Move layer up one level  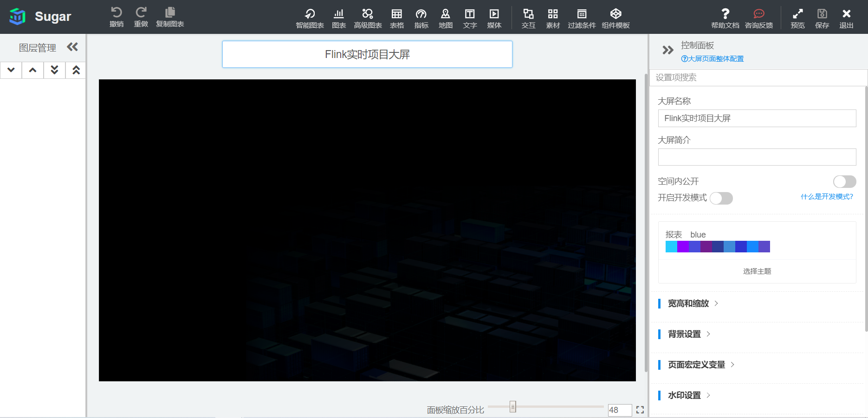tap(32, 70)
